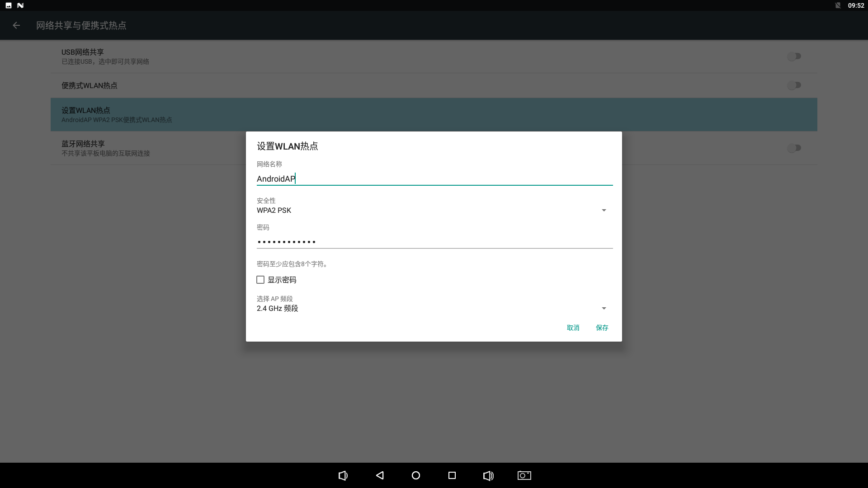
Task: Tap the volume up speaker icon
Action: [488, 475]
